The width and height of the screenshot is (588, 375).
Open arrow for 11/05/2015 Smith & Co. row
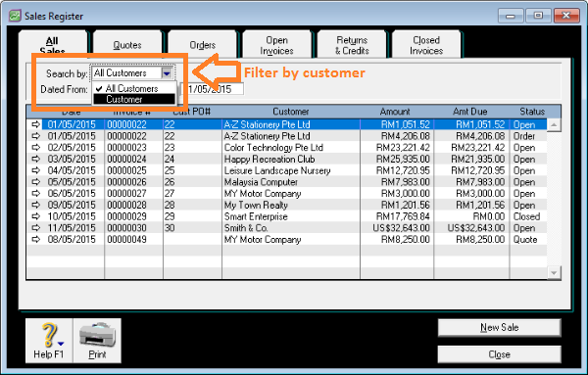[x=35, y=228]
